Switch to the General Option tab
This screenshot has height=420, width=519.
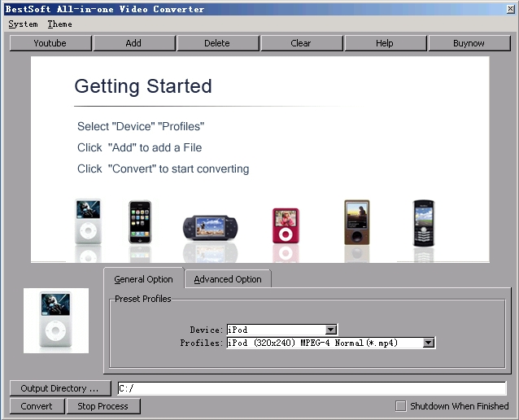pos(143,279)
